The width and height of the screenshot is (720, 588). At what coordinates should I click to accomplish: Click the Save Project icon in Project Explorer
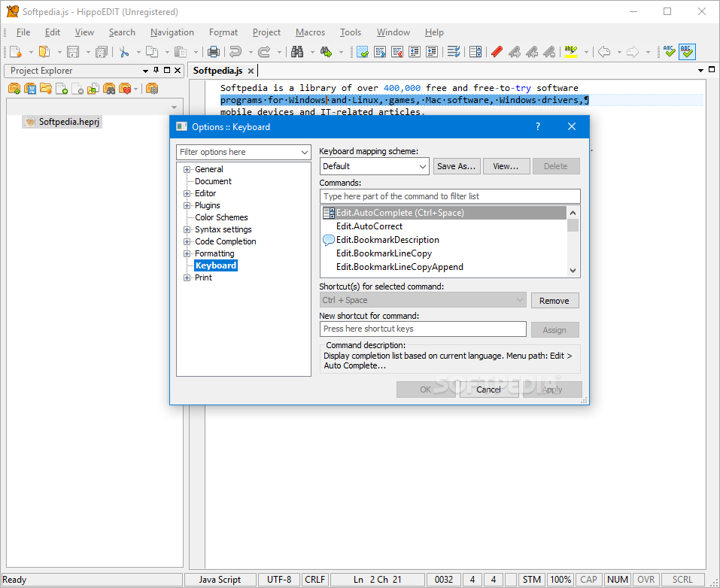(x=30, y=89)
